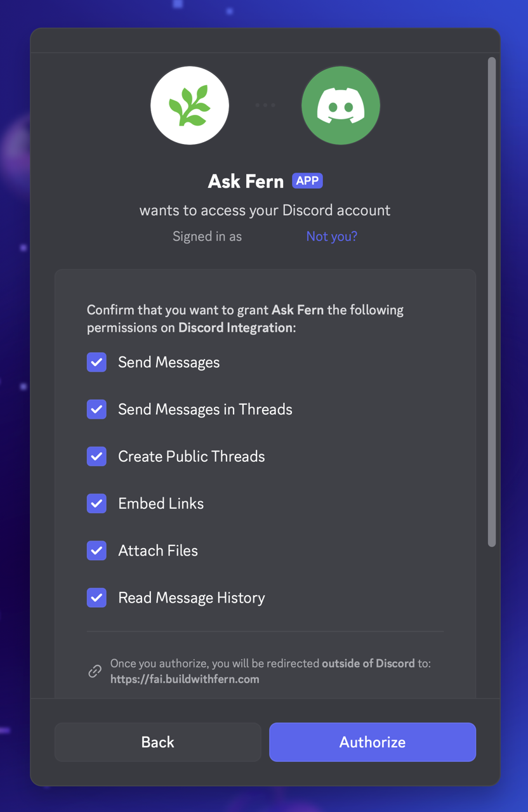Disable Send Messages in Threads
The image size is (528, 812).
(x=96, y=409)
